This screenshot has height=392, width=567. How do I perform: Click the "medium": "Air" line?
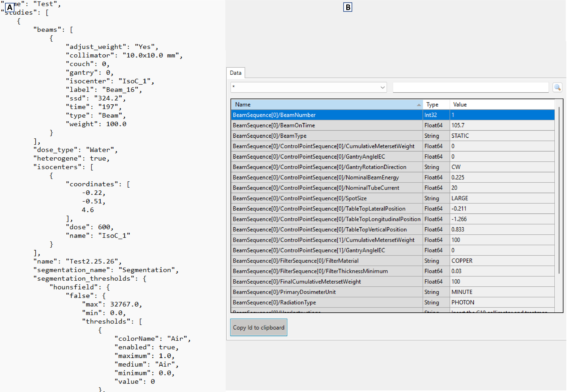pos(147,365)
